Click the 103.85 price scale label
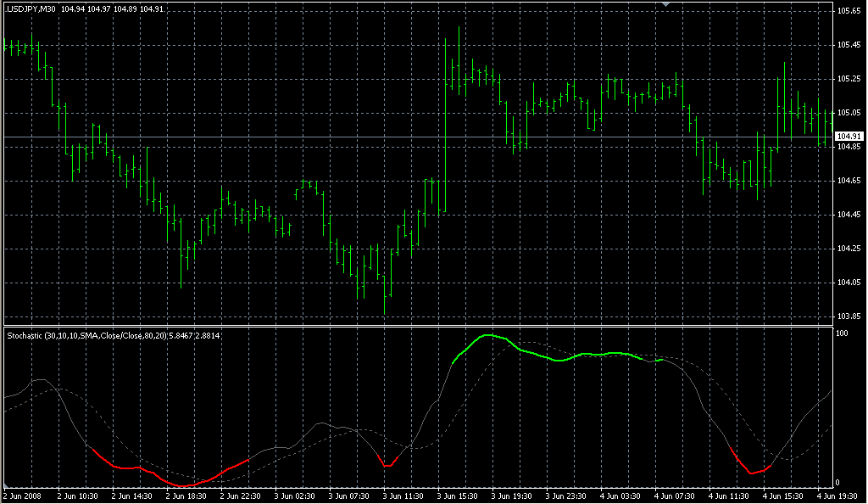Viewport: 868px width, 504px height. pyautogui.click(x=848, y=316)
